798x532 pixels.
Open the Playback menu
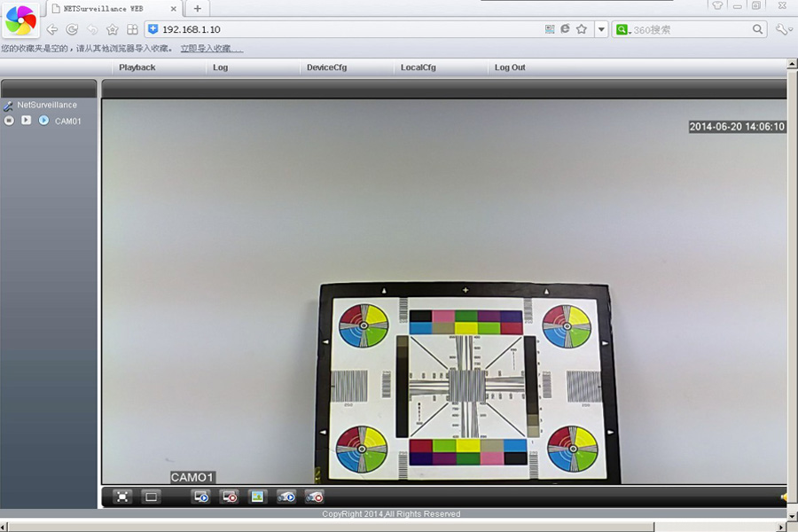click(x=137, y=67)
